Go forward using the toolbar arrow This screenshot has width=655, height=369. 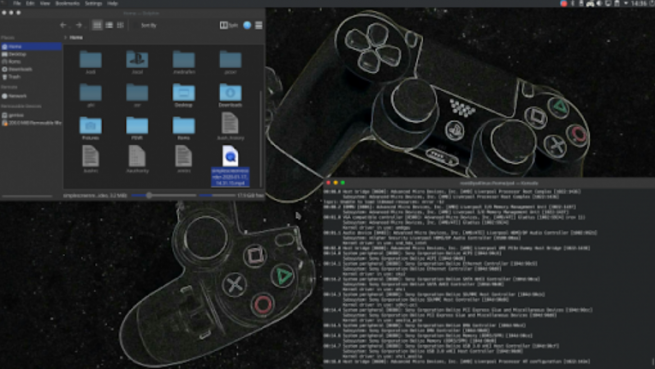click(x=79, y=25)
